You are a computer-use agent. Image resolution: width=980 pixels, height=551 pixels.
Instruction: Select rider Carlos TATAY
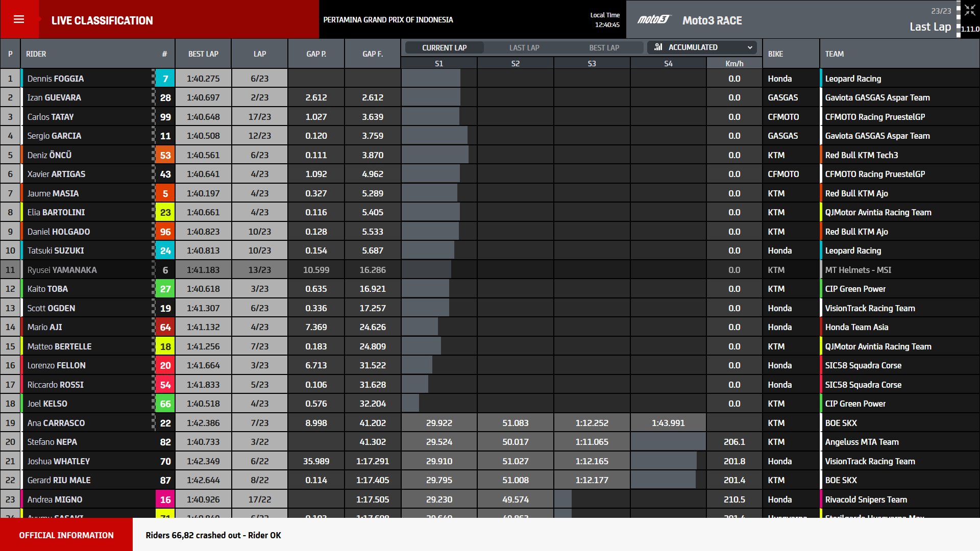(x=51, y=117)
